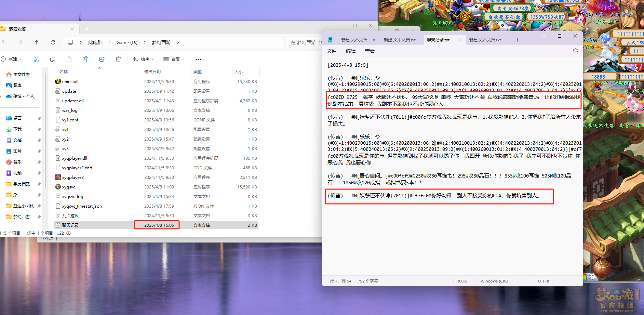This screenshot has height=315, width=644.
Task: Open the three-dot more options menu in Explorer
Action: tap(198, 59)
